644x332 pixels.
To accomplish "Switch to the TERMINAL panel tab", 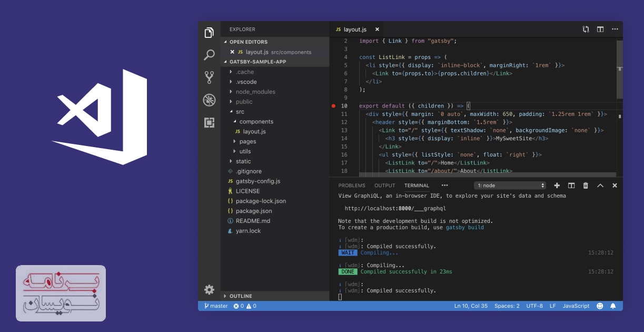I will click(x=417, y=185).
